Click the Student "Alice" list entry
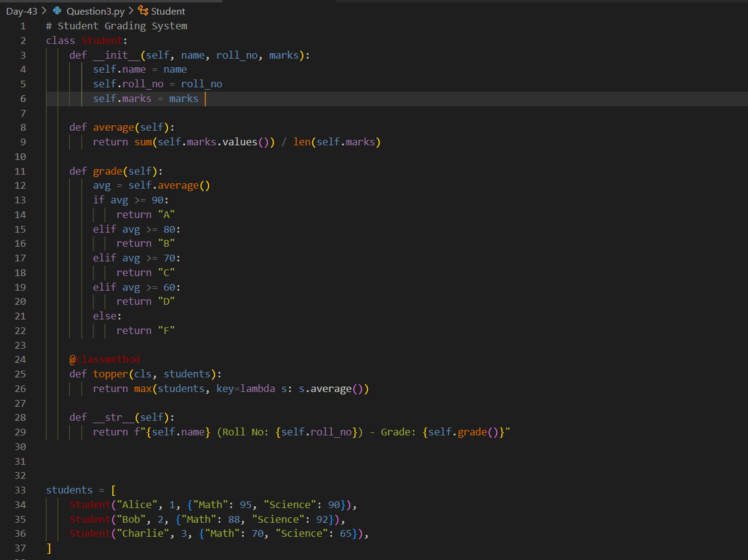The image size is (748, 560). point(213,505)
